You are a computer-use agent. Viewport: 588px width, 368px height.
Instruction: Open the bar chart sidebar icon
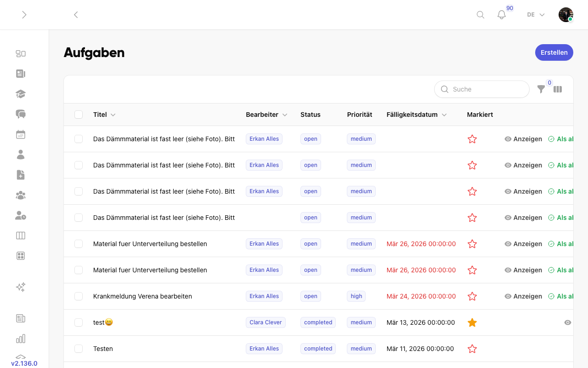[x=21, y=339]
